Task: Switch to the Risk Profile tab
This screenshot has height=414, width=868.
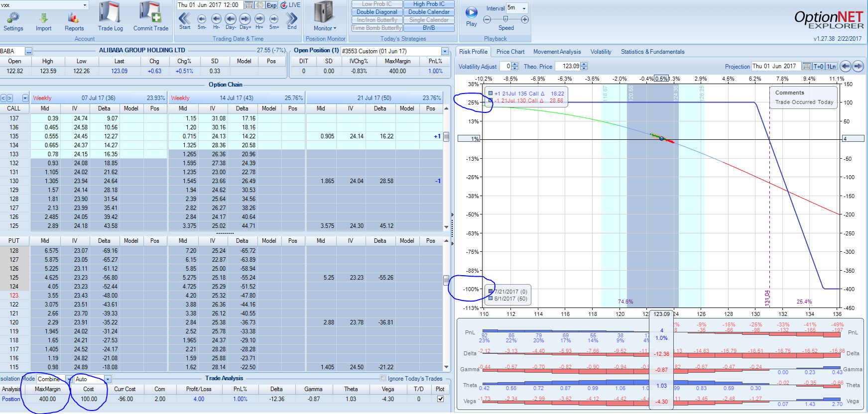Action: (473, 52)
